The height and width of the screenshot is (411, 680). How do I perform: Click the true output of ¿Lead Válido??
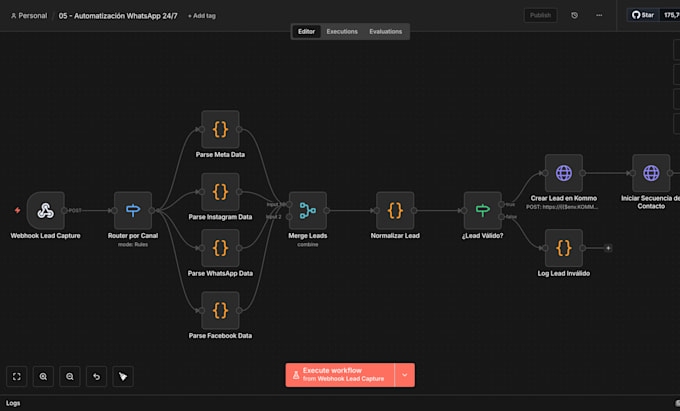(x=502, y=204)
